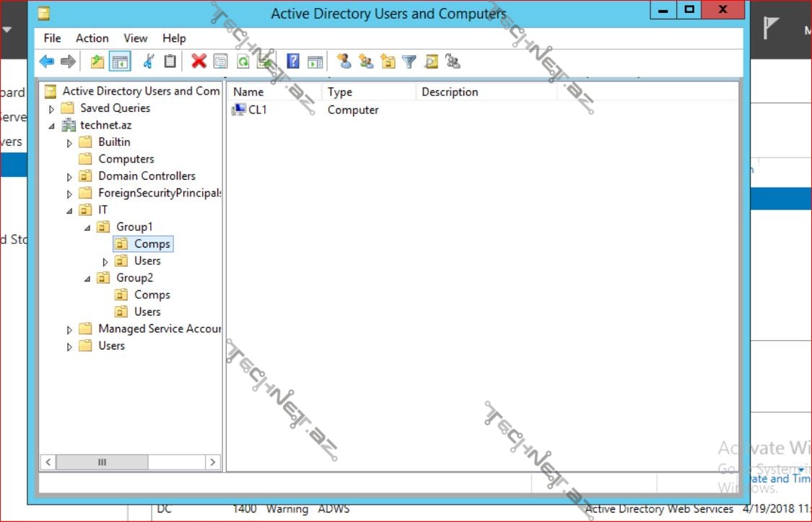Viewport: 812px width, 522px height.
Task: Open the View menu
Action: [x=135, y=38]
